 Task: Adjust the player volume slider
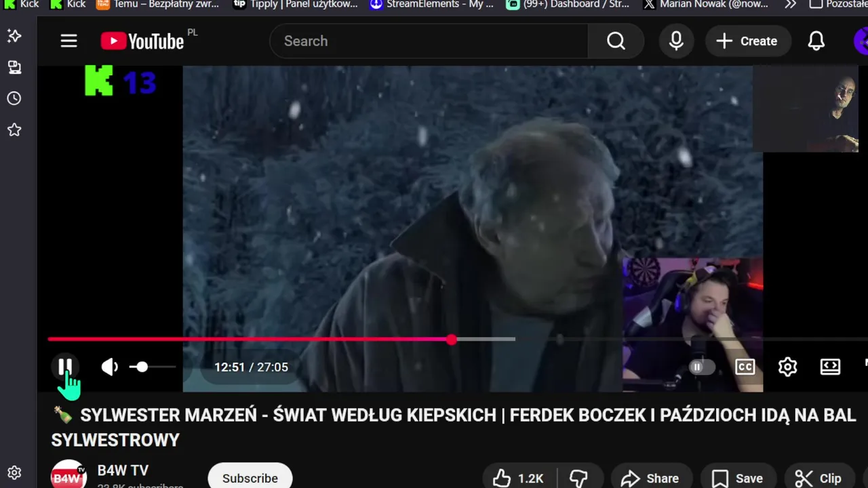(x=153, y=367)
